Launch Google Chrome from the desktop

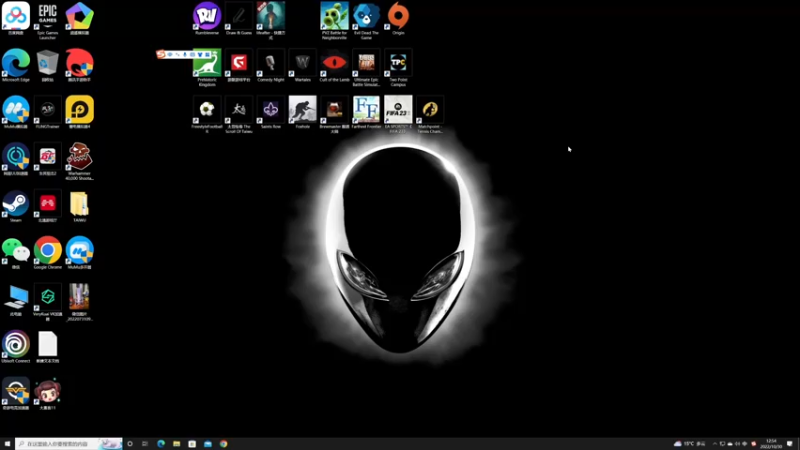pos(47,253)
